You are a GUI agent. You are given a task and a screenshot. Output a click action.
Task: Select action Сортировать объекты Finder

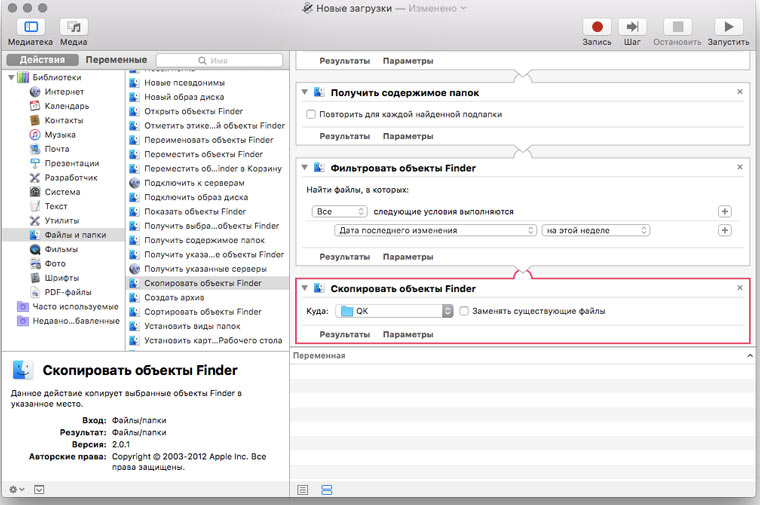pyautogui.click(x=203, y=312)
